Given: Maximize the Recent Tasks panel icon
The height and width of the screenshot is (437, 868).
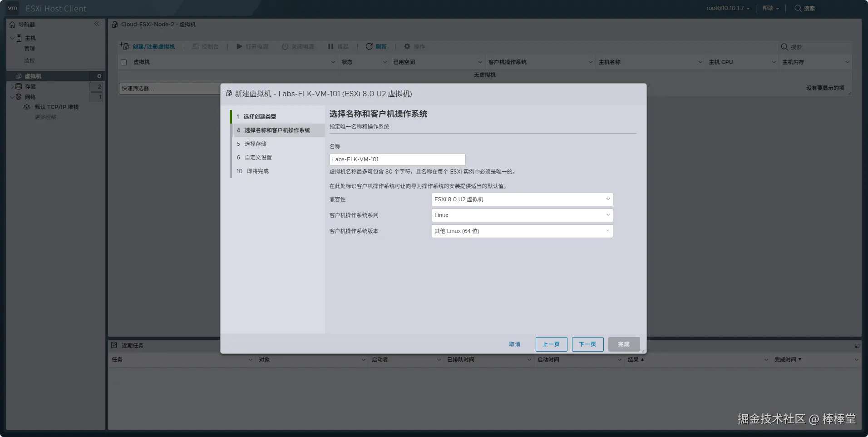Looking at the screenshot, I should [857, 346].
